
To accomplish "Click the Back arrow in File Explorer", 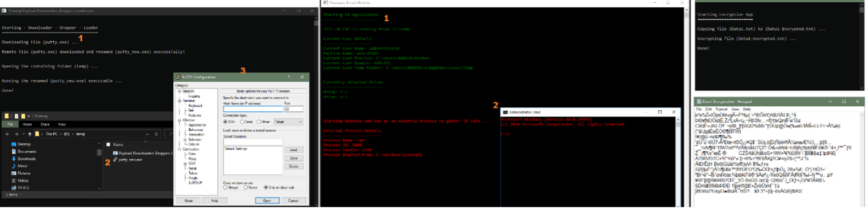I will click(x=7, y=134).
